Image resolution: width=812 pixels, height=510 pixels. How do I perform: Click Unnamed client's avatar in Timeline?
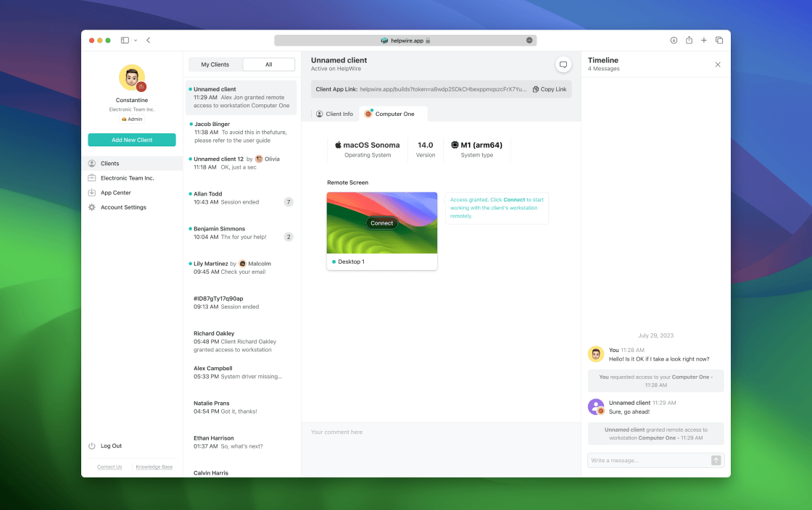point(596,407)
